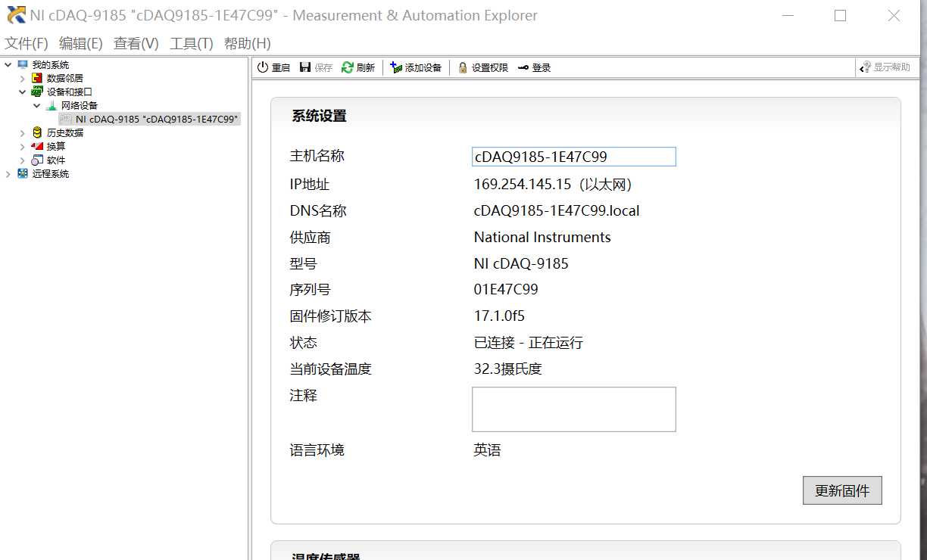
Task: Open the 编辑(E) menu
Action: pyautogui.click(x=81, y=44)
